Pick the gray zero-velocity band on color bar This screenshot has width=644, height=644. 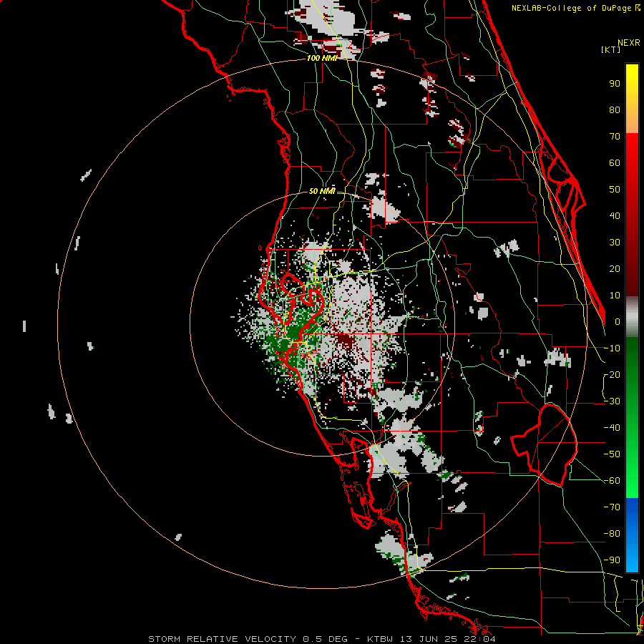632,317
